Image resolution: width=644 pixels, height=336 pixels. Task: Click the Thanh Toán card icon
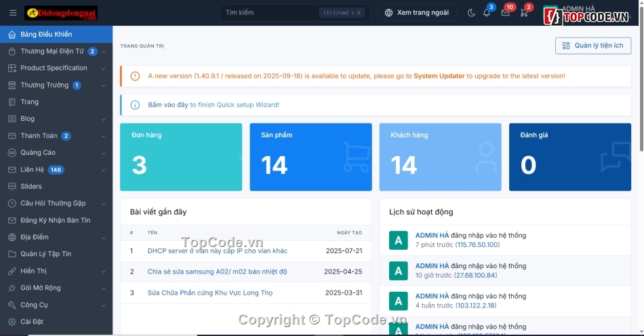click(x=12, y=136)
